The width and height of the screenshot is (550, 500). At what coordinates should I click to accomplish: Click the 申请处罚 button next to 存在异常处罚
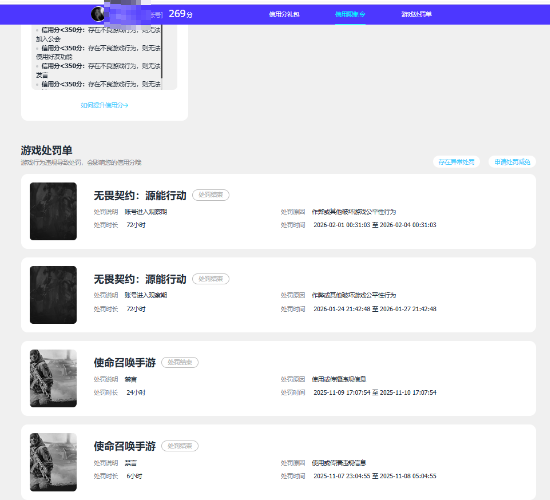[x=512, y=162]
